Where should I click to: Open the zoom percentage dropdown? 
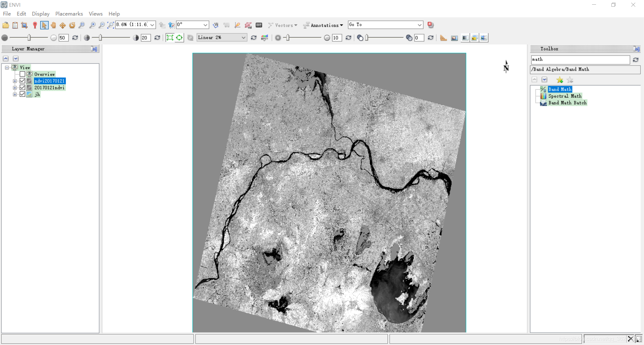153,25
